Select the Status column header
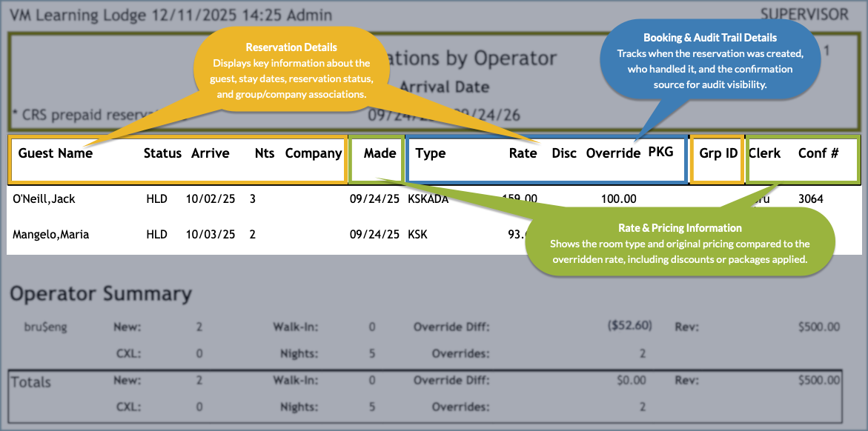This screenshot has width=868, height=431. click(x=162, y=153)
